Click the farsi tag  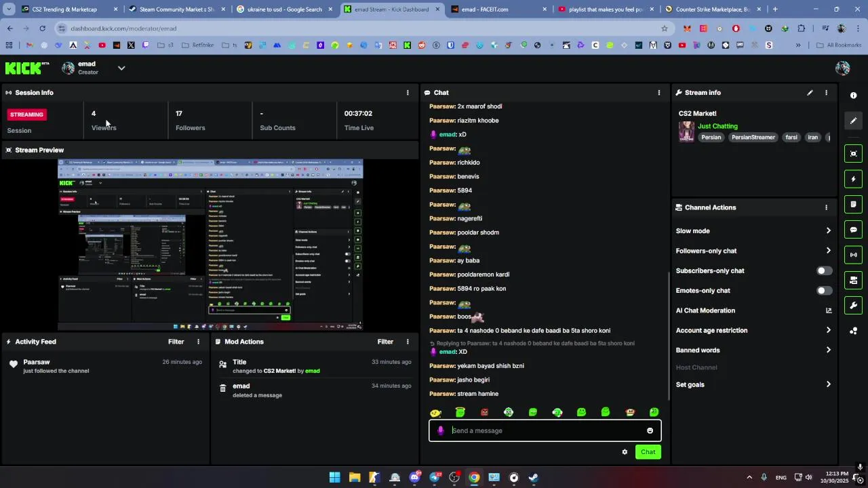coord(791,138)
